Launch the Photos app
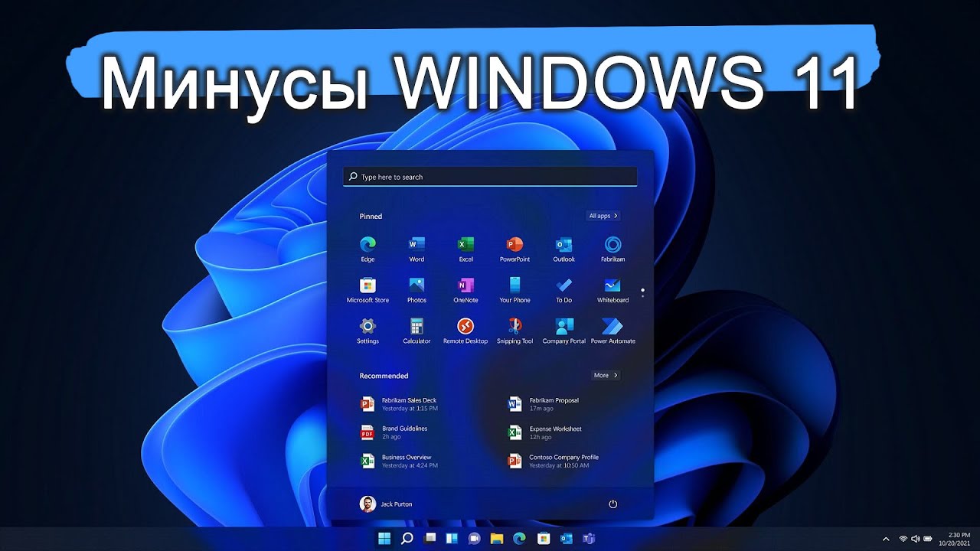 coord(416,290)
